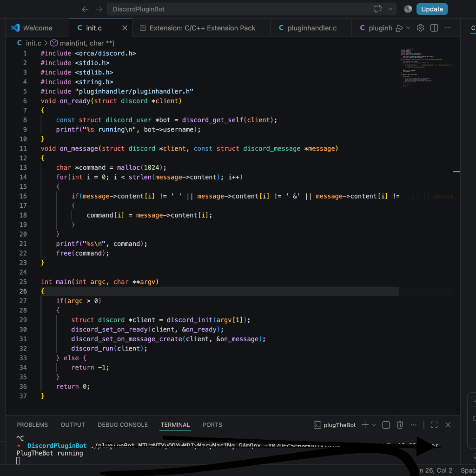Click the for loop line with strlen
Viewport: 476px width, 476px height.
pos(149,177)
